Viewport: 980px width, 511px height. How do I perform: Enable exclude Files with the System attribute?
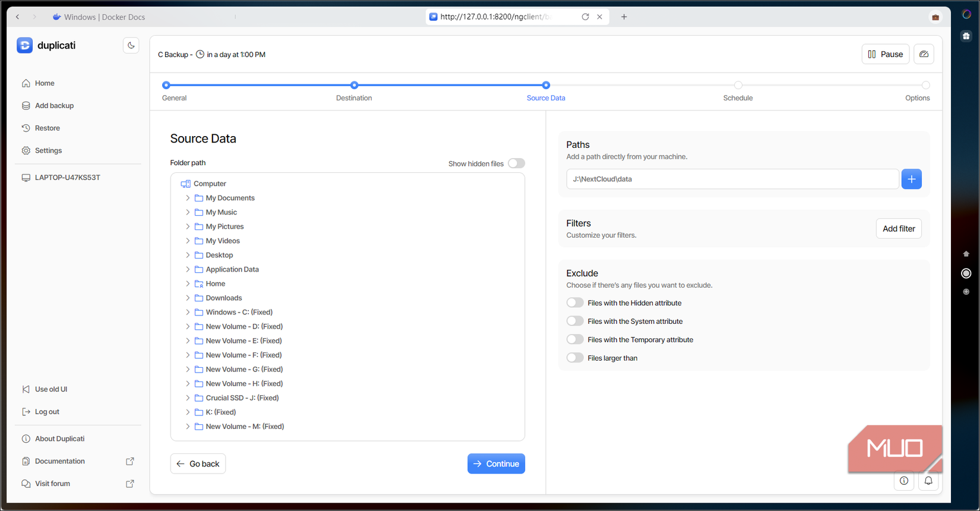click(575, 321)
